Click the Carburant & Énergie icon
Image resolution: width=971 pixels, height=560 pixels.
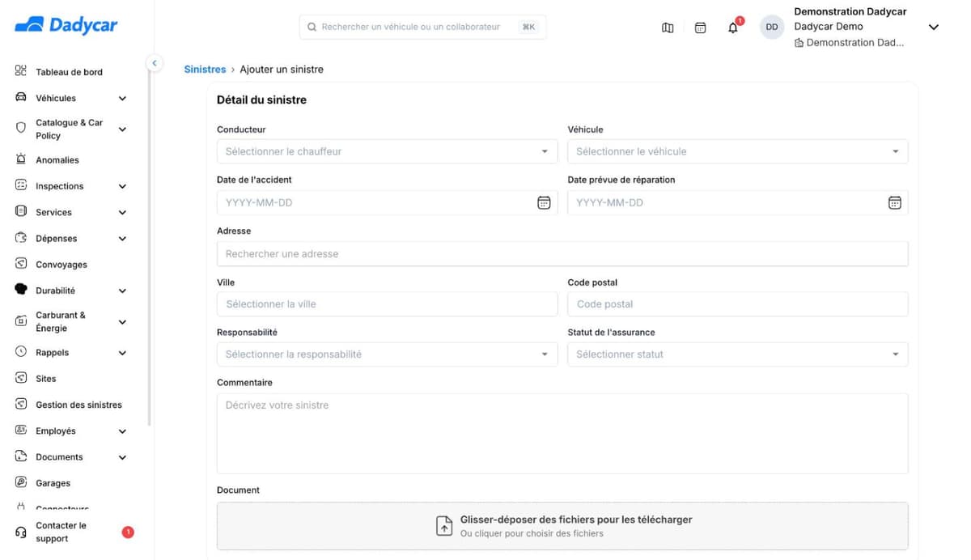(x=21, y=321)
